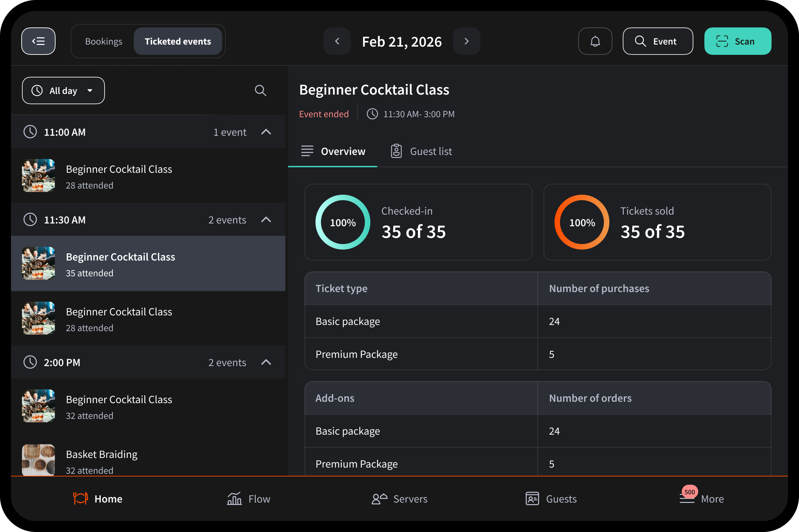Open More with the 500 notification badge
This screenshot has width=799, height=532.
click(702, 499)
